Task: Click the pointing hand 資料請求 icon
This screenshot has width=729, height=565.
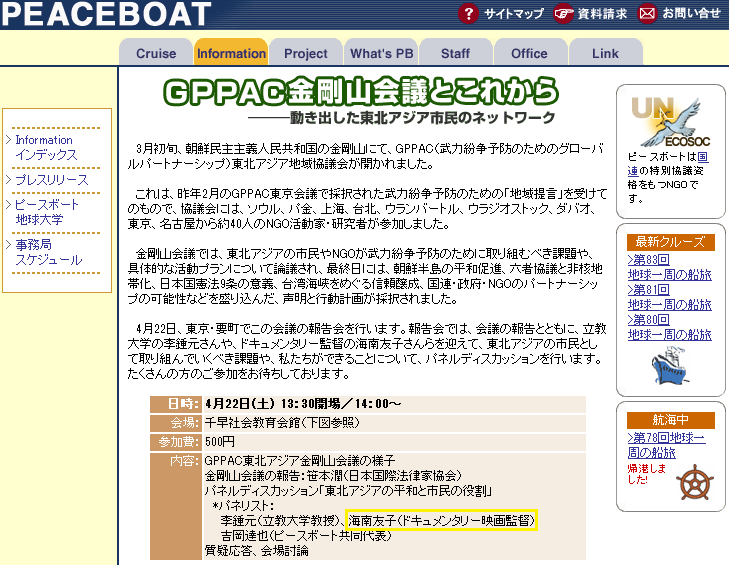Action: [x=563, y=13]
